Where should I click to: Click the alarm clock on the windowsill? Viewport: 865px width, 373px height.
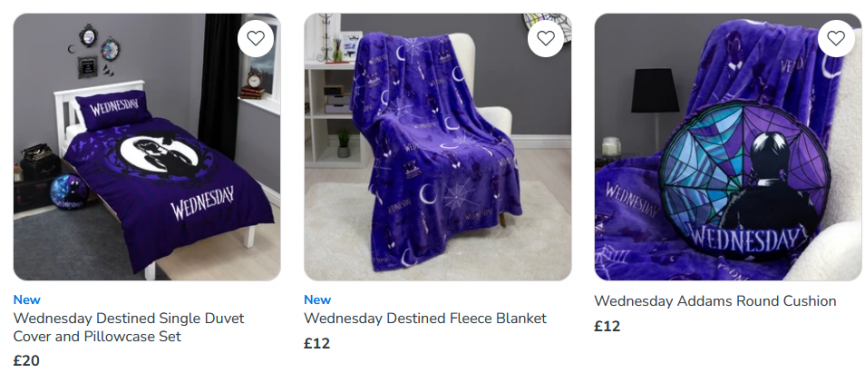tap(254, 79)
